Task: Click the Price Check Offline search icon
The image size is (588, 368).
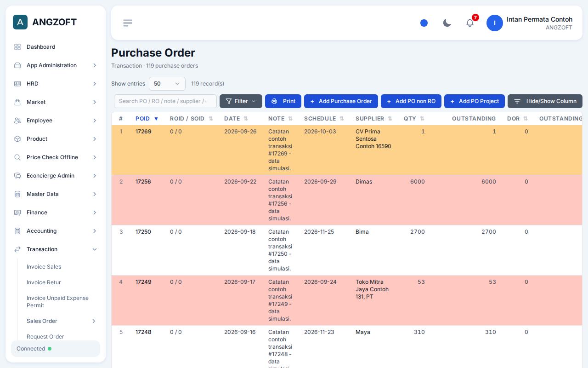Action: click(x=17, y=157)
